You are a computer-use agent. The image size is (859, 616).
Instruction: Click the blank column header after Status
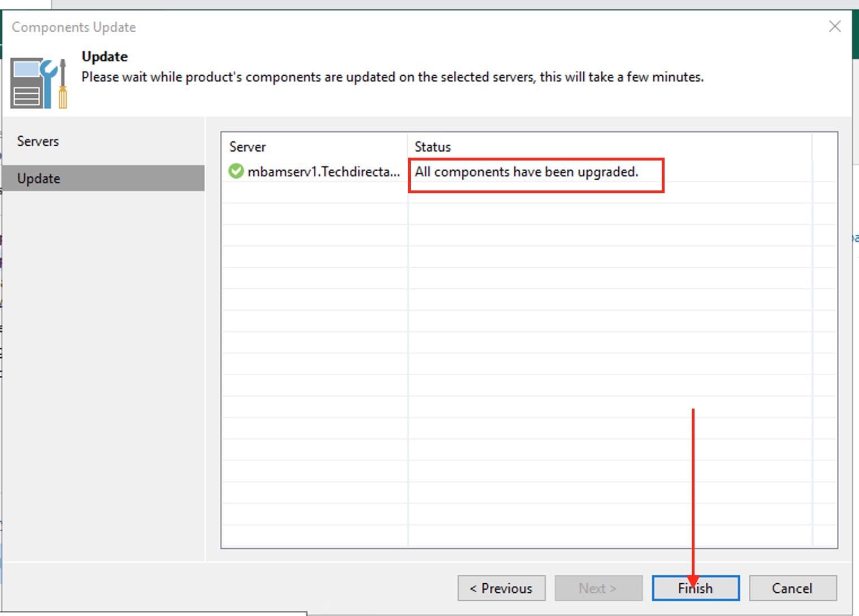tap(824, 147)
